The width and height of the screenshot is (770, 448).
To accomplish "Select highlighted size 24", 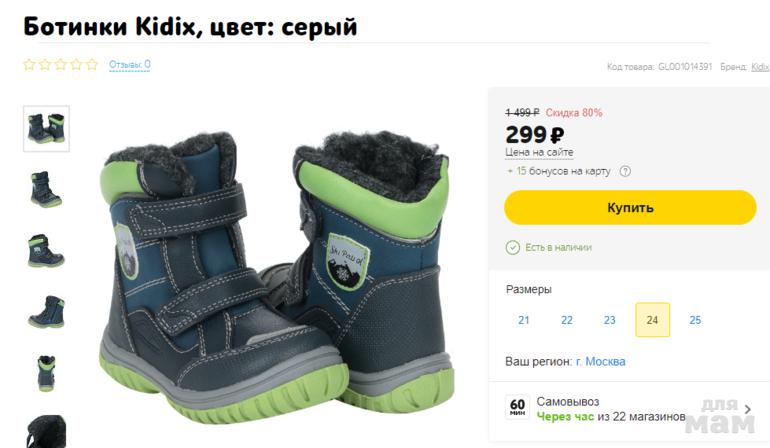I will point(652,320).
